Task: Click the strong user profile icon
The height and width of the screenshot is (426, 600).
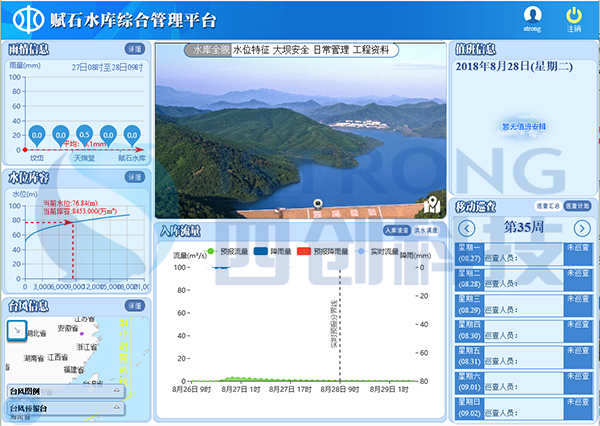Action: tap(533, 14)
